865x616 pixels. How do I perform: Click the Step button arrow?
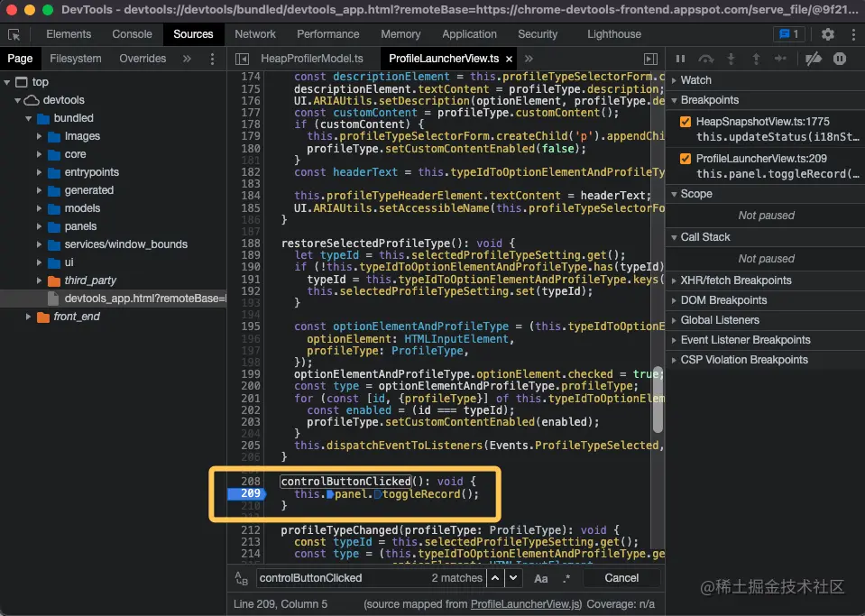coord(780,59)
